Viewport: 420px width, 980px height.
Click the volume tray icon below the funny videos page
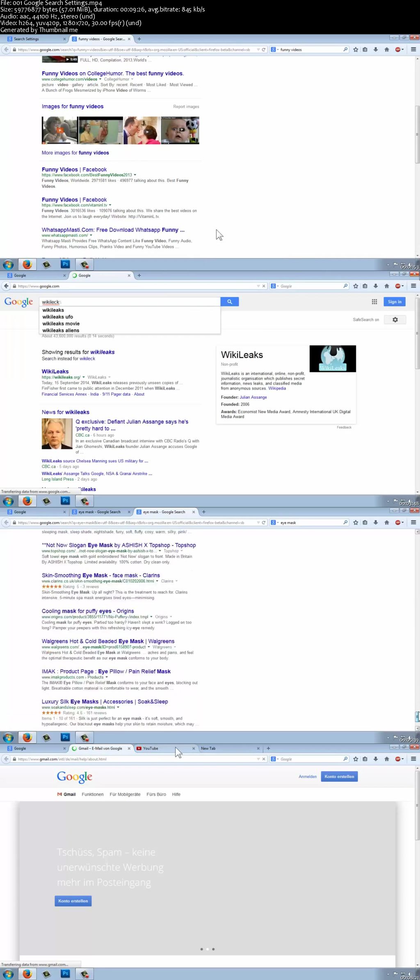pyautogui.click(x=410, y=265)
